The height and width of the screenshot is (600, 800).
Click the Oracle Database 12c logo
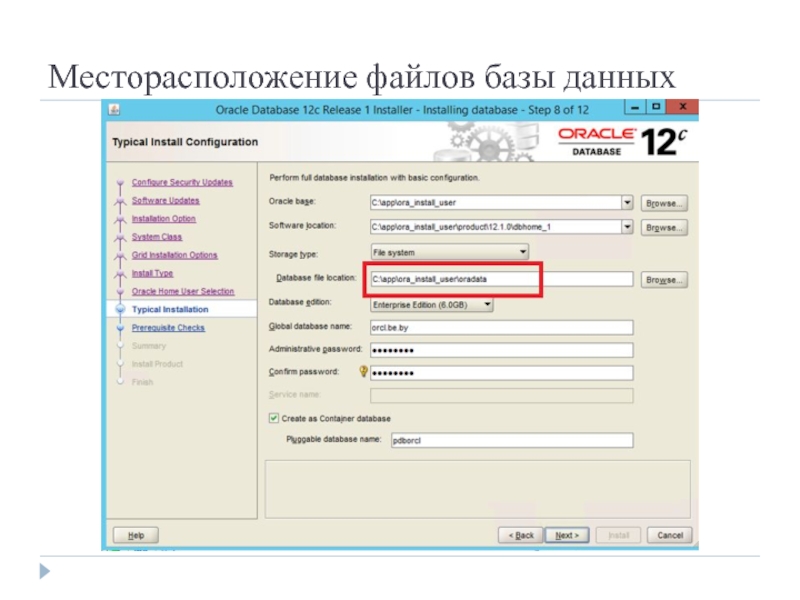[x=622, y=141]
